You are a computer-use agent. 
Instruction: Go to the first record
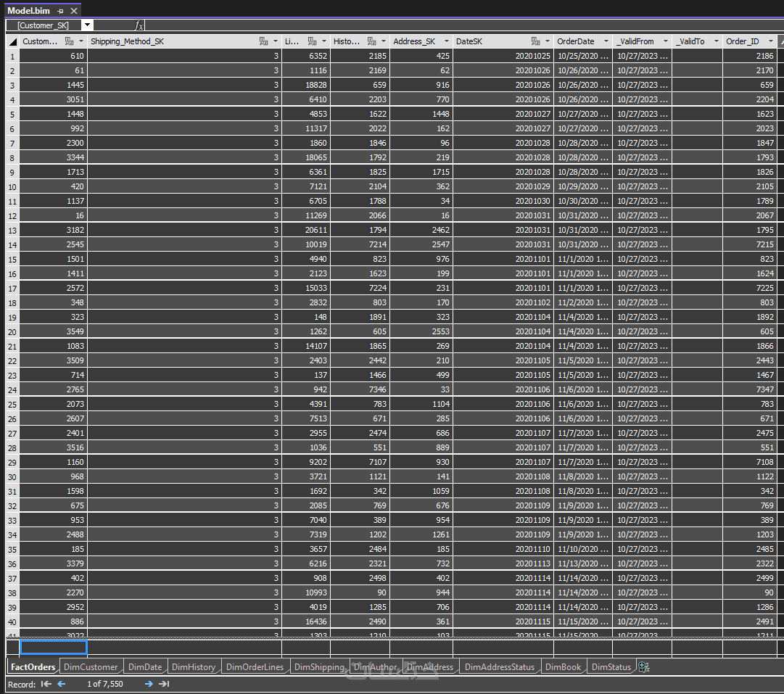(46, 684)
